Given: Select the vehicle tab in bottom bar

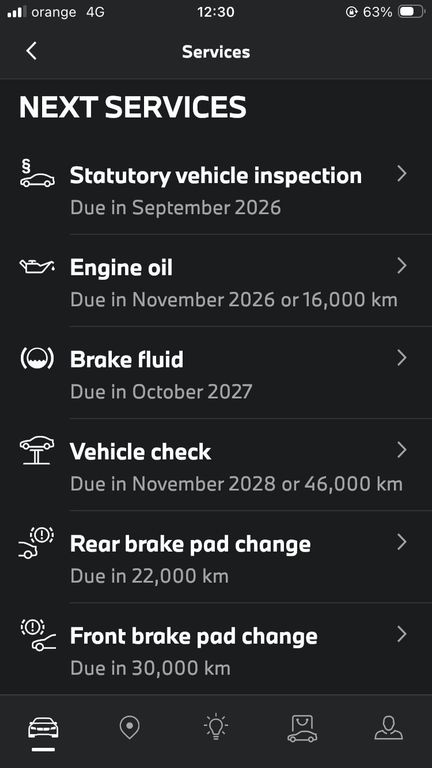Looking at the screenshot, I should [x=43, y=728].
